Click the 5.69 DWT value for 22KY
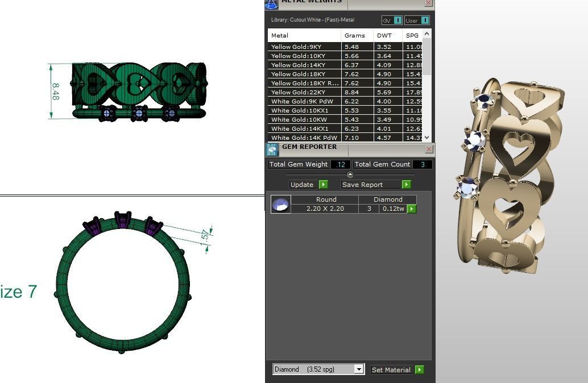The height and width of the screenshot is (383, 588). point(384,92)
